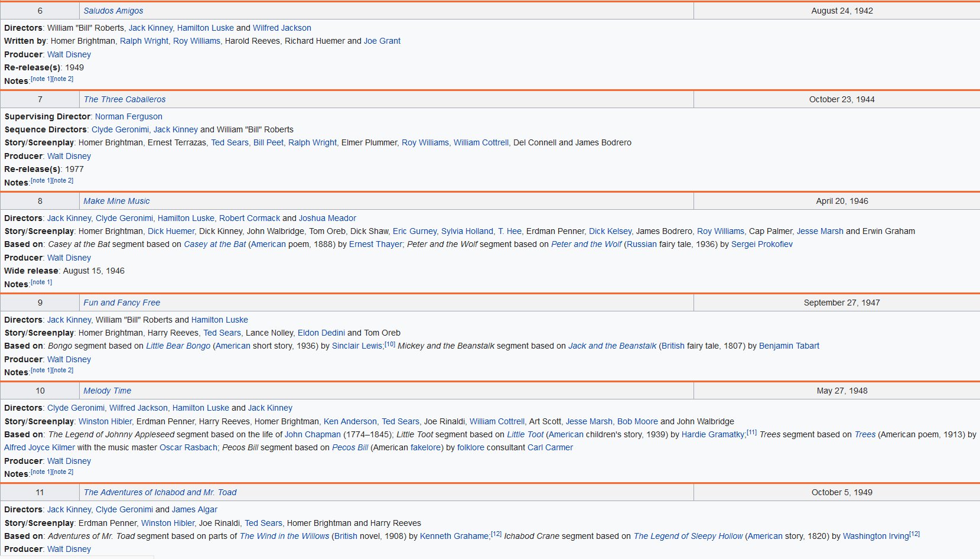Click the Wide release text August 15, 1946

[x=94, y=271]
